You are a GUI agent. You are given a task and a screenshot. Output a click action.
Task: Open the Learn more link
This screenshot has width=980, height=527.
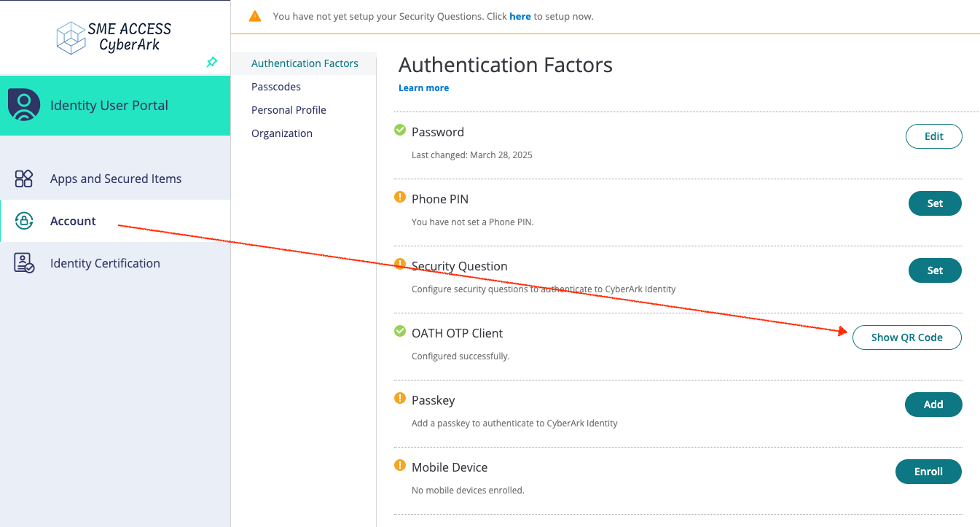pyautogui.click(x=423, y=87)
